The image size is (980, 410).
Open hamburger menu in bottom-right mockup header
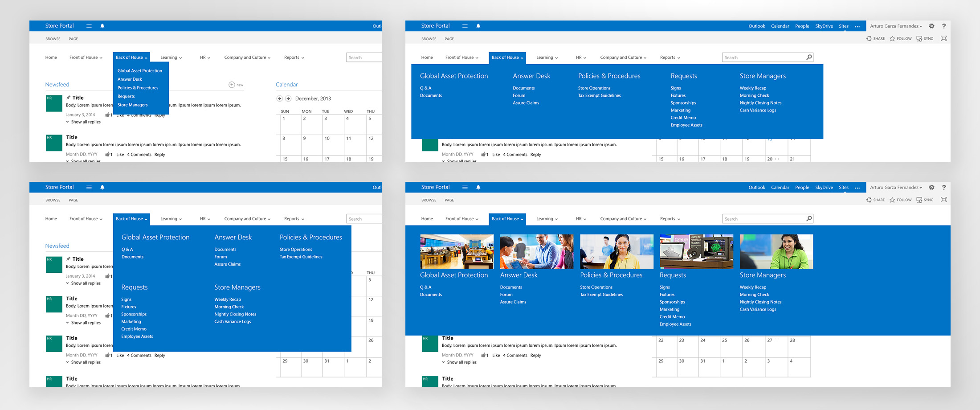pos(465,187)
